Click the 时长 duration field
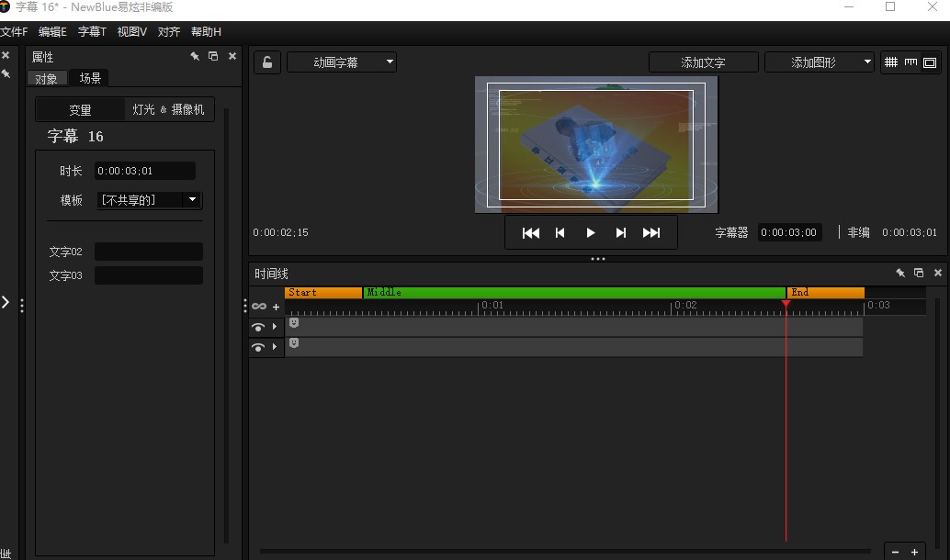Viewport: 950px width, 560px height. 145,171
